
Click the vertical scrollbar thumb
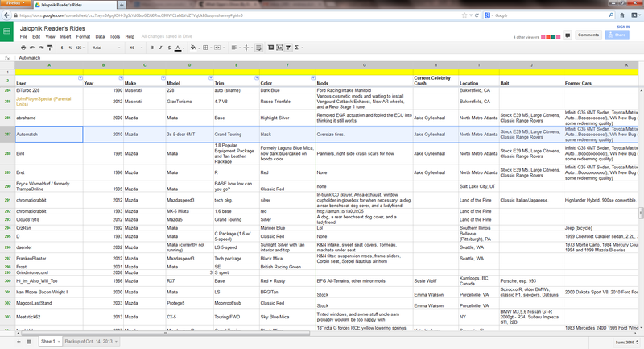[641, 213]
